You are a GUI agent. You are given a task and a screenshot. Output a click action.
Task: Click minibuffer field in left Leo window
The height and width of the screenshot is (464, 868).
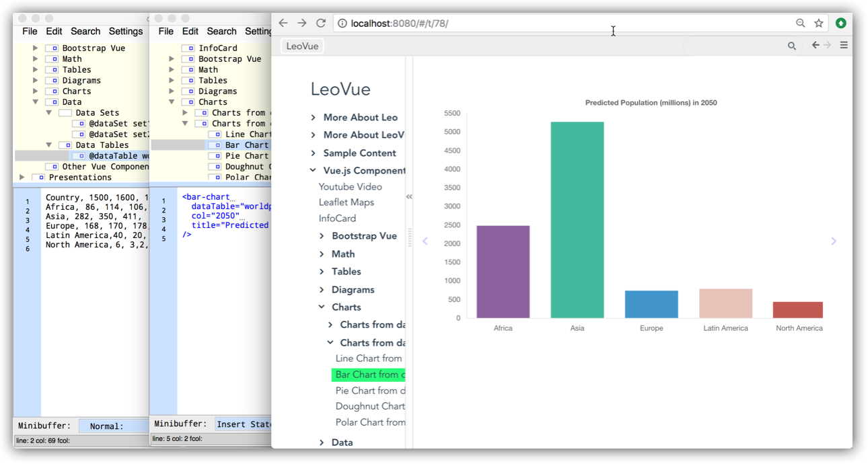pyautogui.click(x=114, y=426)
